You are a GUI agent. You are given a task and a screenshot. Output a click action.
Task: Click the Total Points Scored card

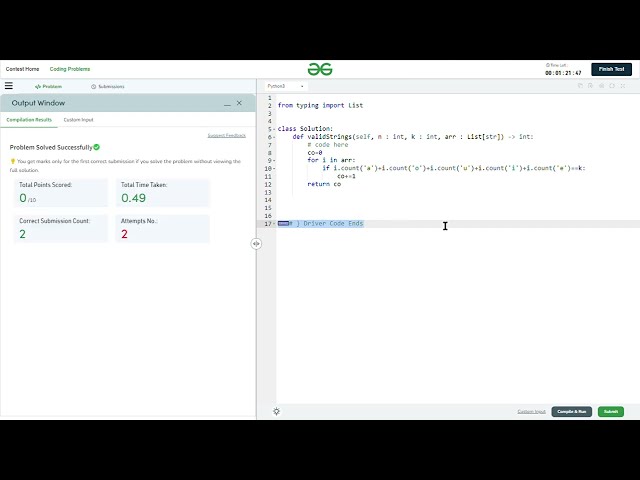(x=61, y=192)
